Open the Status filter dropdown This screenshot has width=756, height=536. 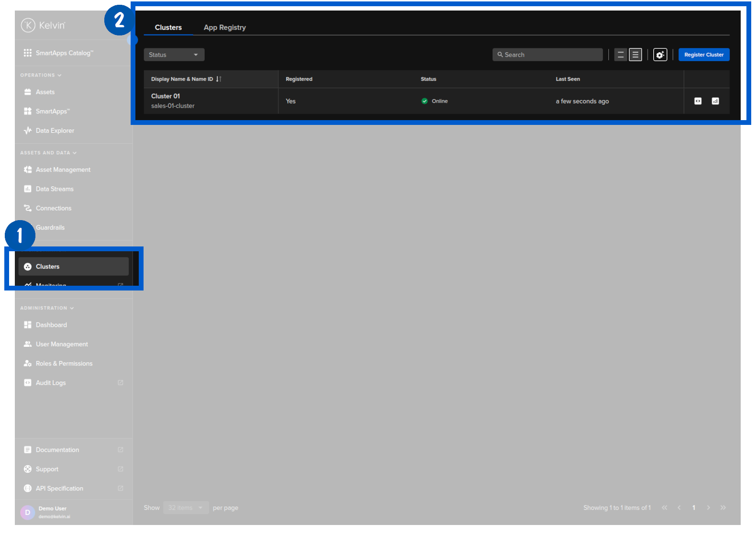tap(174, 55)
